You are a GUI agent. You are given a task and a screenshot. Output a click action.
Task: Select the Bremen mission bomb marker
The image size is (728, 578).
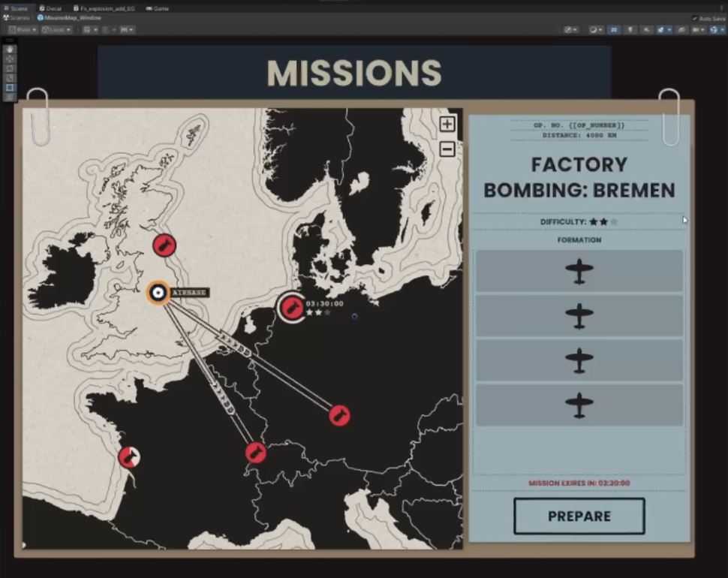(292, 307)
